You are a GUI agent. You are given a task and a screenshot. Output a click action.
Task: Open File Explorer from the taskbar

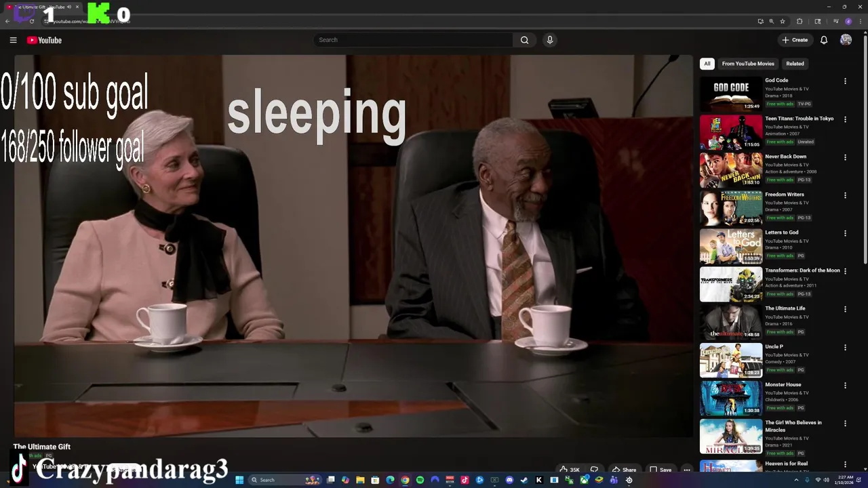pyautogui.click(x=360, y=480)
